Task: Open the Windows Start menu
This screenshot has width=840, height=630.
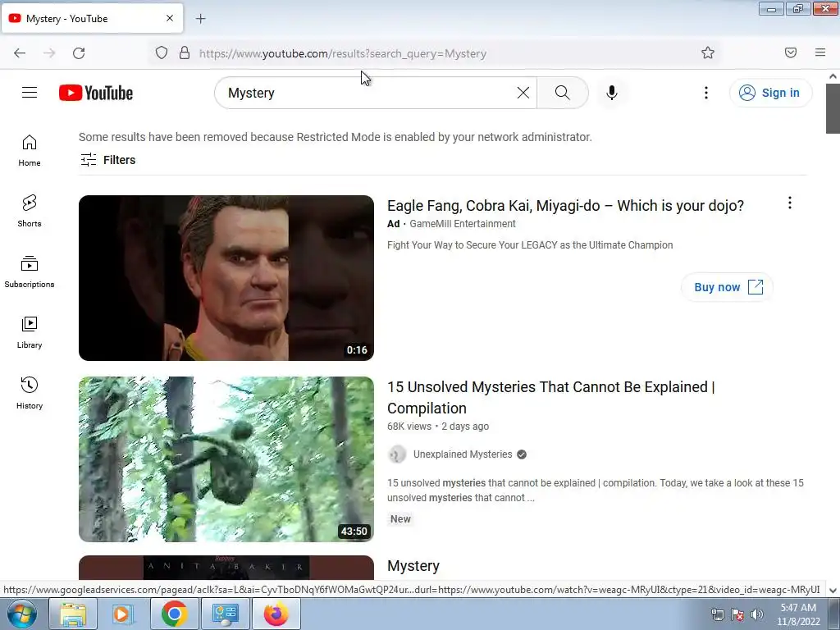Action: (22, 614)
